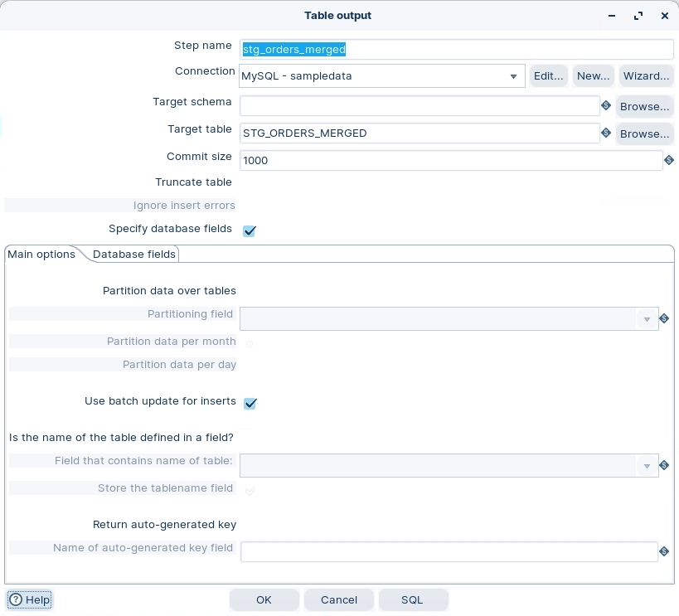Expand the Partitioning field dropdown
The height and width of the screenshot is (616, 679).
pyautogui.click(x=647, y=319)
